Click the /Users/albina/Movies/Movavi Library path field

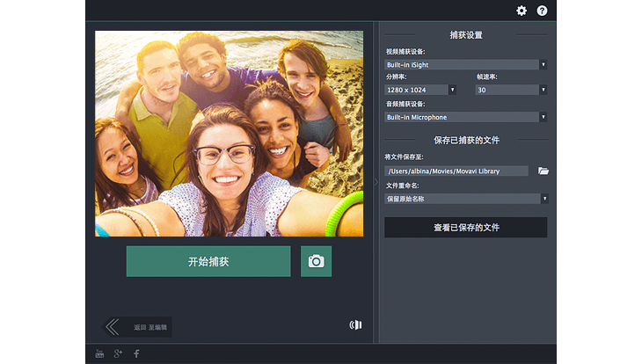tap(456, 171)
